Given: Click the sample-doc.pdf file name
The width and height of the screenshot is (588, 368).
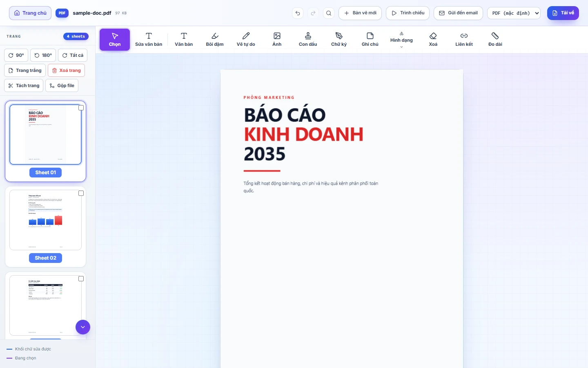Looking at the screenshot, I should (92, 13).
